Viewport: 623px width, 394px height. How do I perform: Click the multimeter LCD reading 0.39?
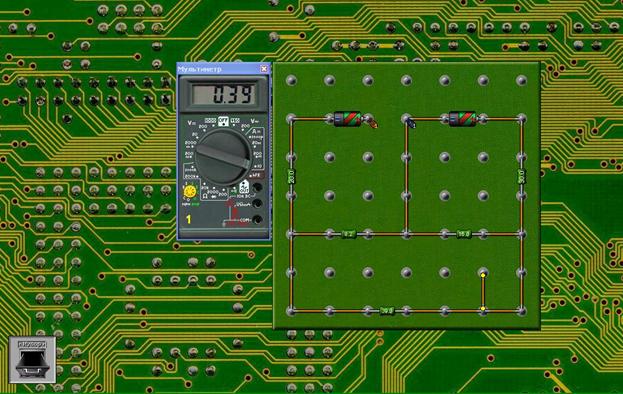pos(223,95)
